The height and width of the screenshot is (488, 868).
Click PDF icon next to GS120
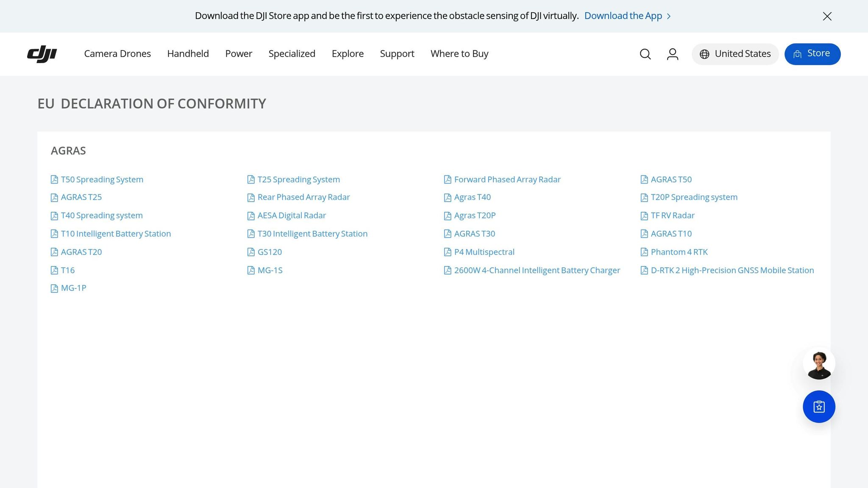tap(251, 252)
